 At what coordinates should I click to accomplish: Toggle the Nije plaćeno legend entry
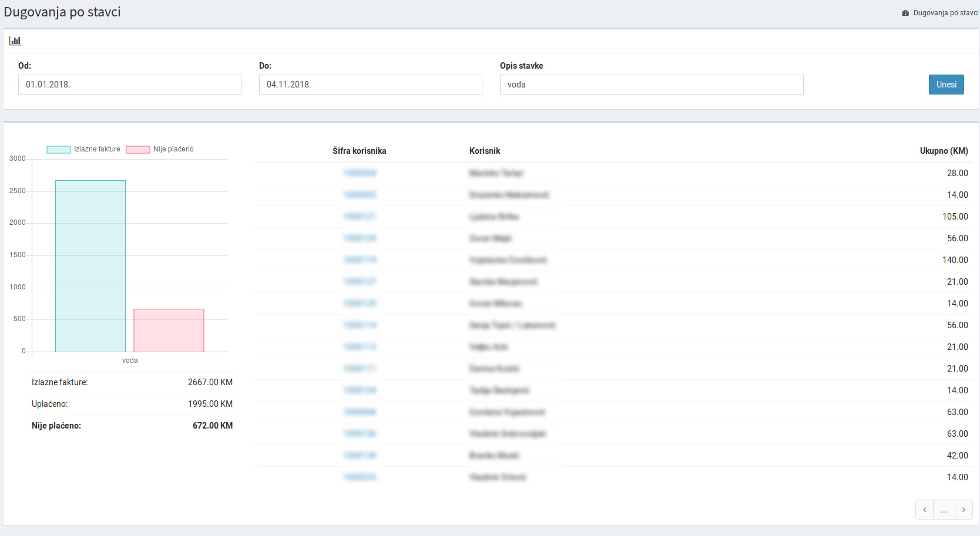160,149
